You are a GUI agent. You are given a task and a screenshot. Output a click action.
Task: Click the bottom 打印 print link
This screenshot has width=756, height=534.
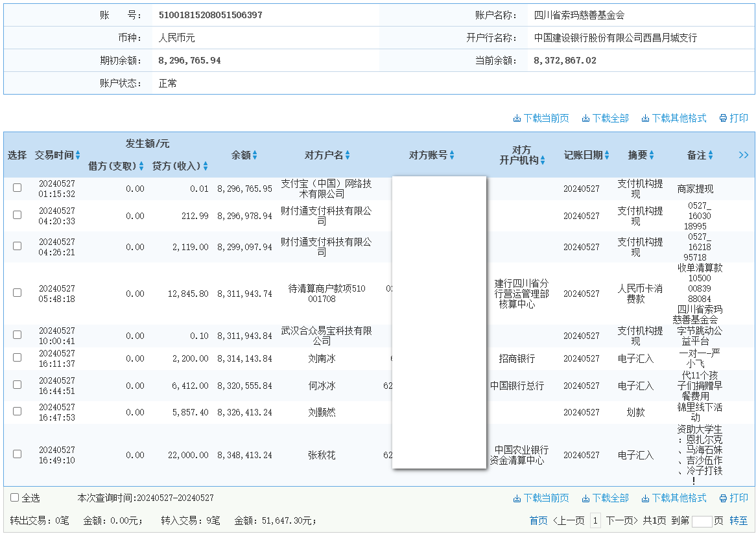coord(734,498)
